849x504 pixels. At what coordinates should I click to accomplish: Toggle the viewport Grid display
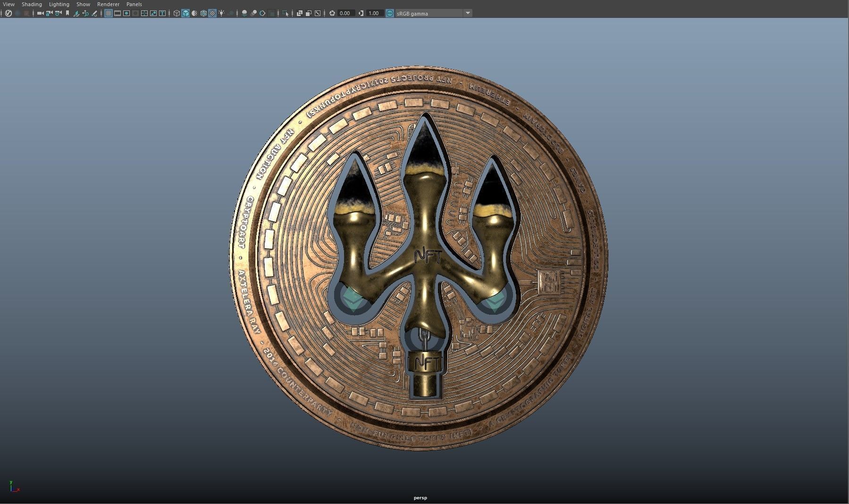(108, 13)
